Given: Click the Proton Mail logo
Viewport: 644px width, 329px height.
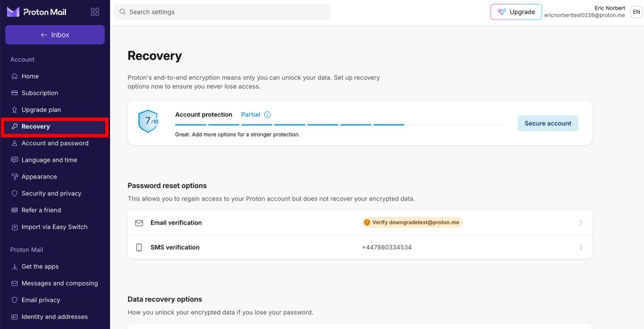Looking at the screenshot, I should tap(36, 12).
